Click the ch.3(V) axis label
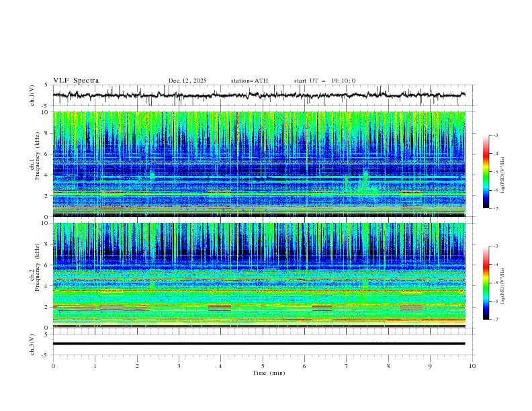Image resolution: width=532 pixels, height=411 pixels. tap(33, 343)
